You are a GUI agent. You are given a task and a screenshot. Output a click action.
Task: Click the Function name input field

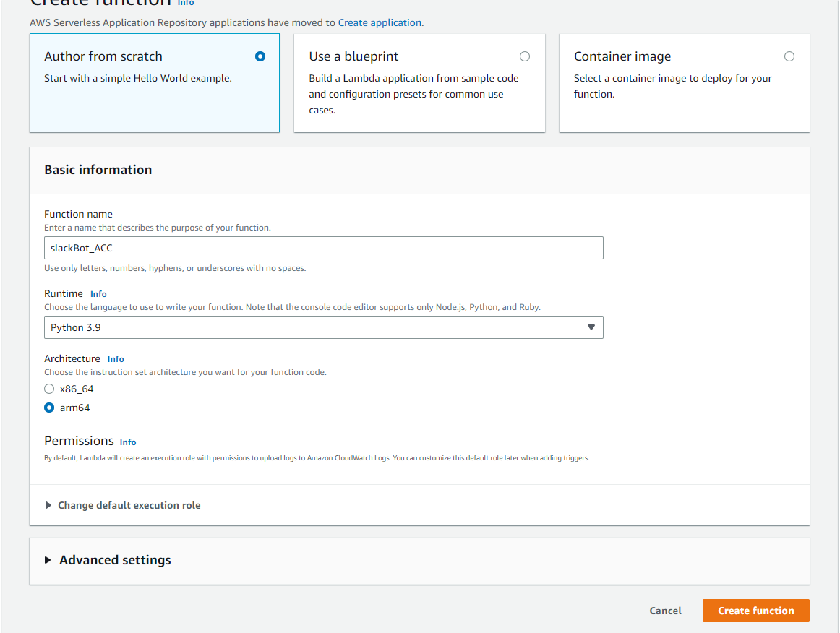coord(324,247)
